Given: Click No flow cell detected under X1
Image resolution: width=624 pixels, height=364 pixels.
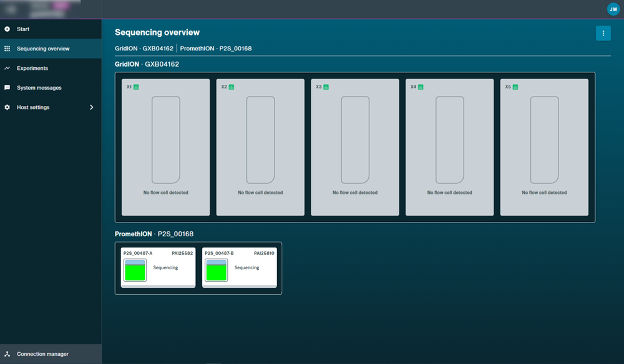Looking at the screenshot, I should [x=165, y=193].
